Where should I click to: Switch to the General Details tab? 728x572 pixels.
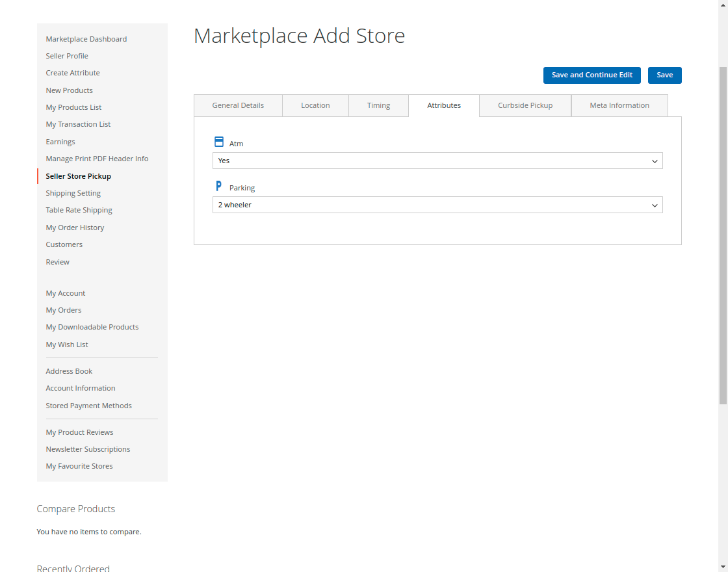pyautogui.click(x=238, y=105)
